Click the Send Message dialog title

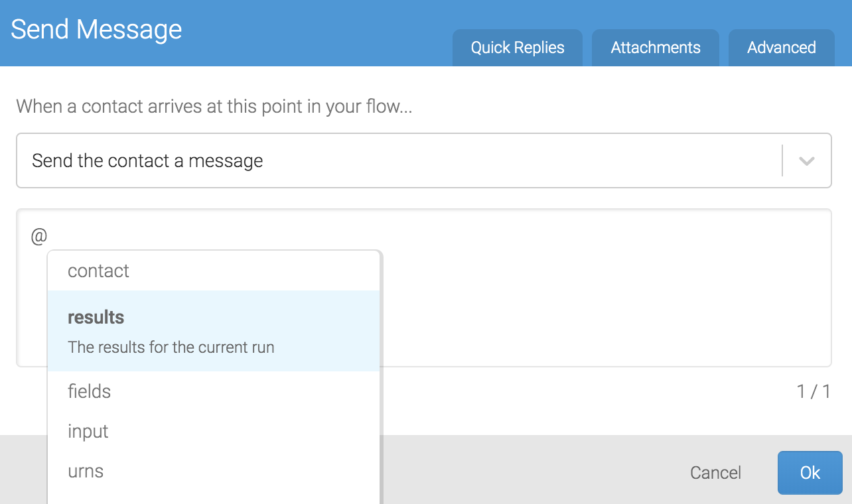(96, 29)
